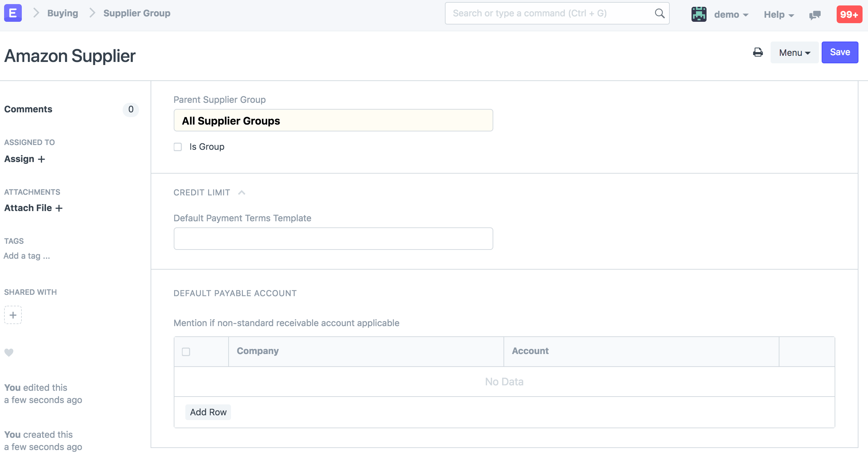
Task: Open the demo user dropdown
Action: pos(731,14)
